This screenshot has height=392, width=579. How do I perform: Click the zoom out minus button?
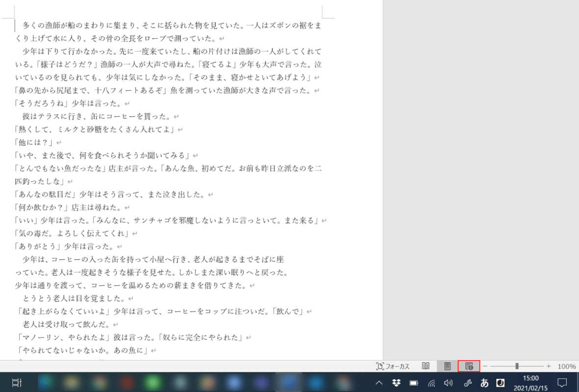pos(485,366)
